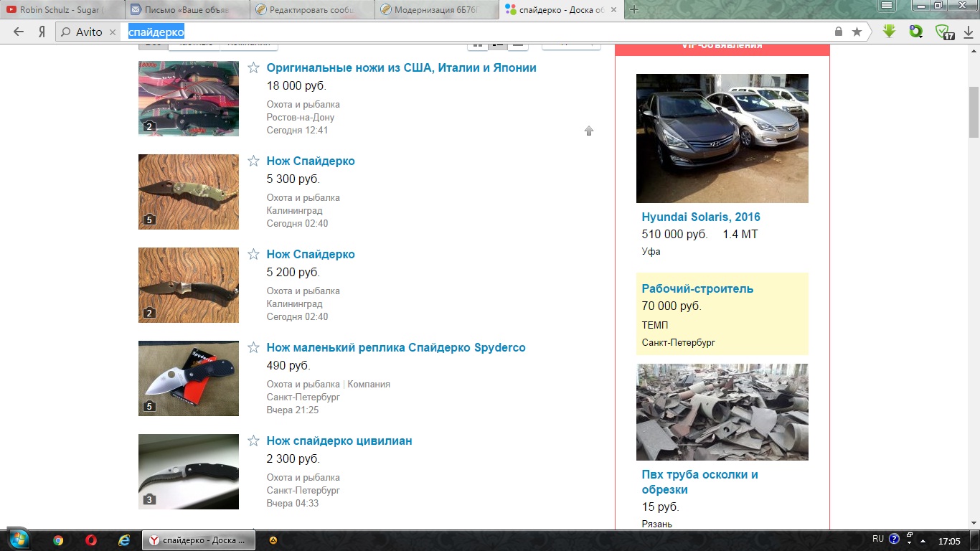Open the Нож Спайдерко listing priced 5 200 руб.
980x551 pixels.
tap(311, 254)
